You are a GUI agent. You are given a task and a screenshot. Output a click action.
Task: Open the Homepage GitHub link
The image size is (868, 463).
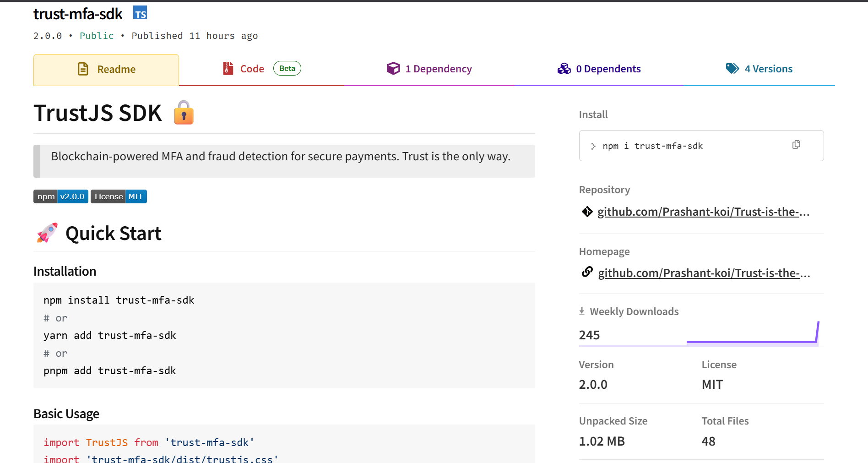click(704, 273)
